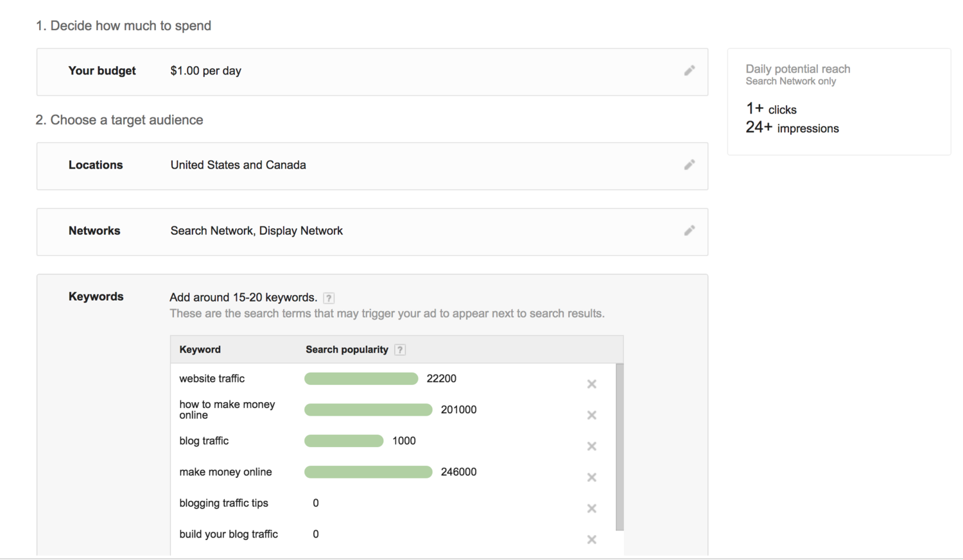Select the 'website traffic' keyword text
This screenshot has width=963, height=560.
(212, 378)
